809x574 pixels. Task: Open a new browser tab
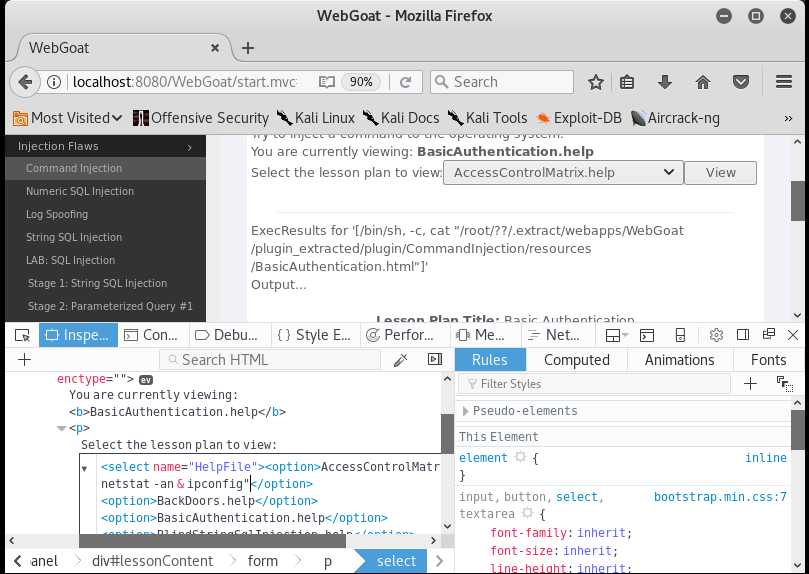[248, 48]
